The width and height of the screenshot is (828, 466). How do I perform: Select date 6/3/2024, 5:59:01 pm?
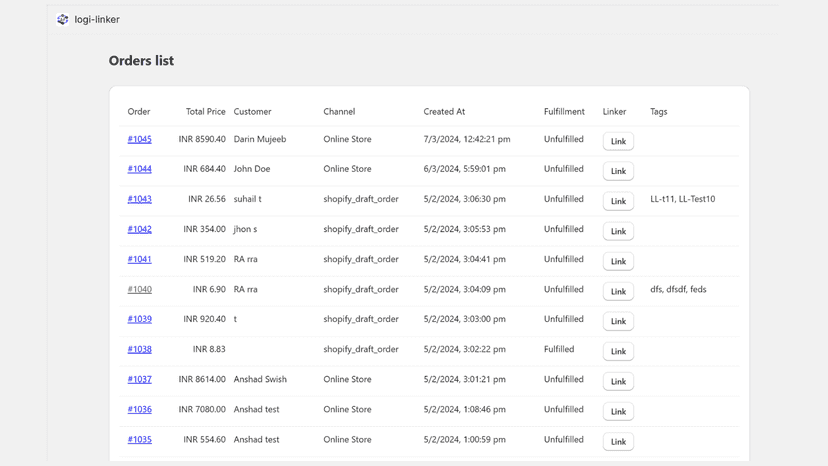(464, 169)
